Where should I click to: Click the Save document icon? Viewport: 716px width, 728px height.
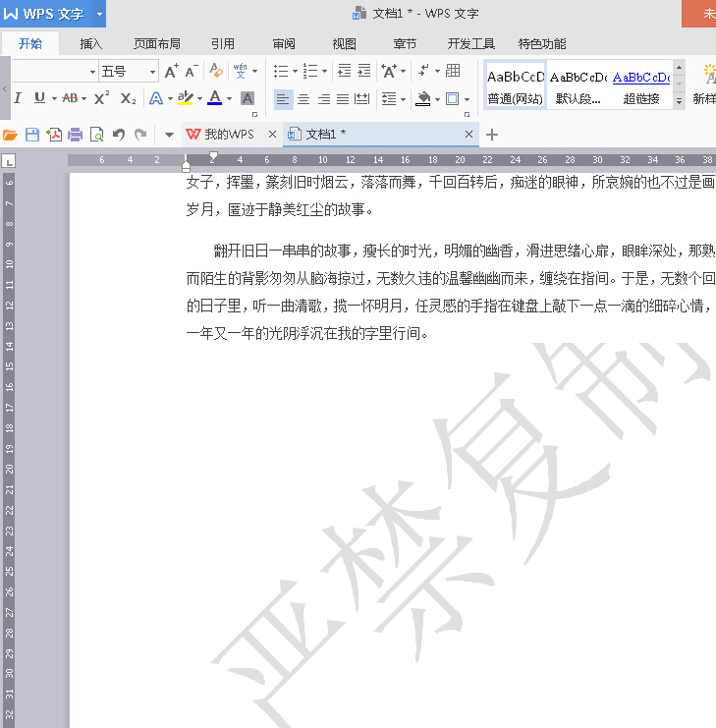pos(32,135)
